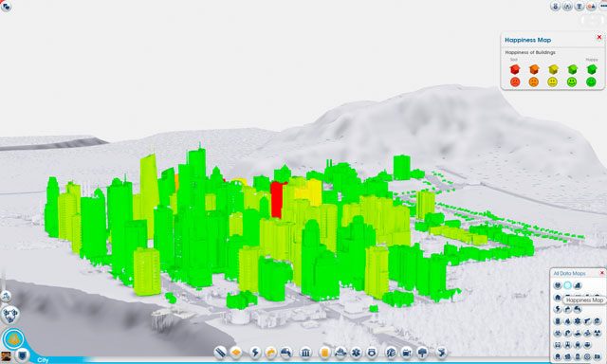Click the City tab label

[43, 360]
